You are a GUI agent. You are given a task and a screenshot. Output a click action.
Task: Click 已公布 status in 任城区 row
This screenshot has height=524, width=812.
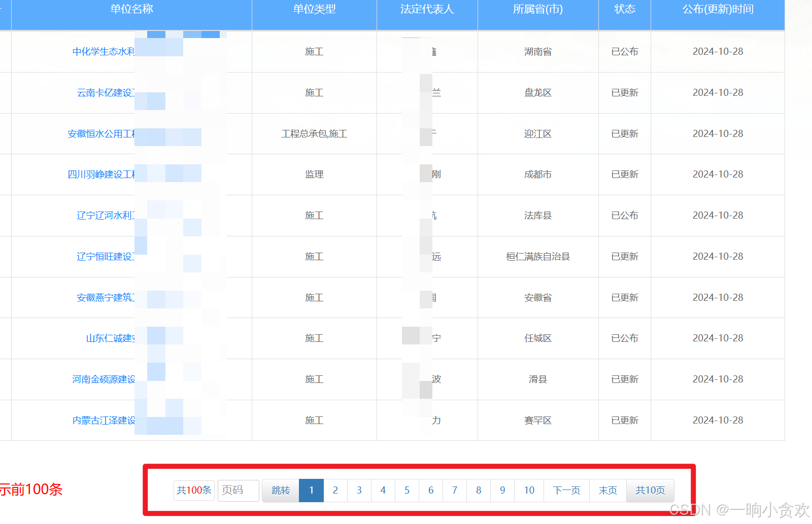625,338
